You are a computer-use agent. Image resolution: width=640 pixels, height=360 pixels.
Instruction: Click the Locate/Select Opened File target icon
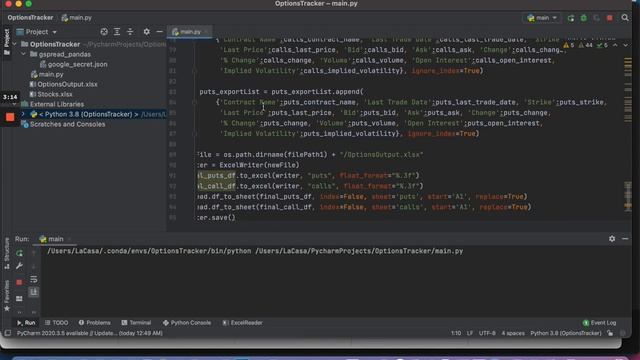pos(104,32)
